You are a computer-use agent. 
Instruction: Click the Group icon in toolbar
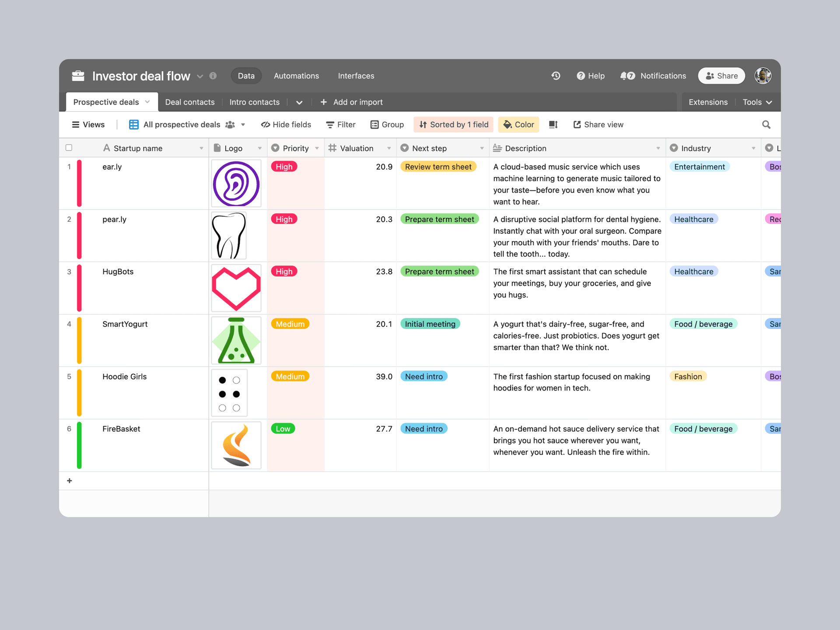pyautogui.click(x=374, y=125)
